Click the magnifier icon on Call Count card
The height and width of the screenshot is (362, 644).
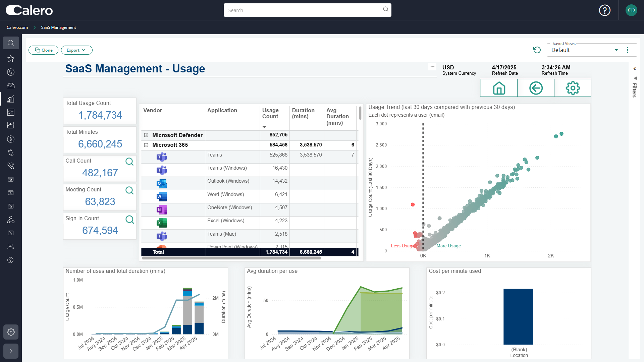[129, 162]
